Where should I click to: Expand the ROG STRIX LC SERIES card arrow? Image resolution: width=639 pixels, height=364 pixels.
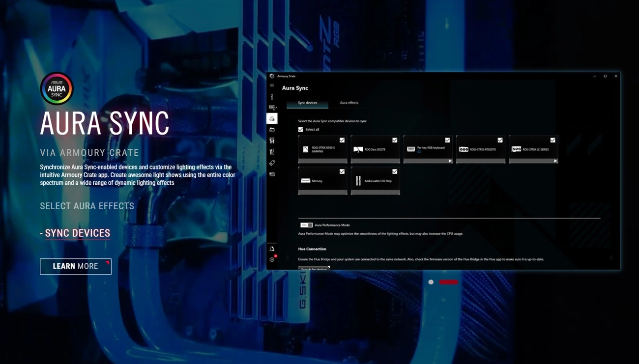coord(555,161)
